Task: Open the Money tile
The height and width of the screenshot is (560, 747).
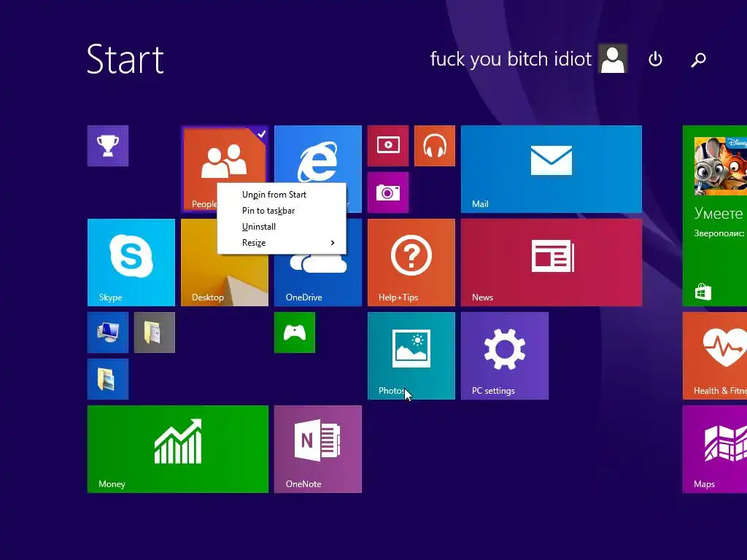Action: point(178,449)
